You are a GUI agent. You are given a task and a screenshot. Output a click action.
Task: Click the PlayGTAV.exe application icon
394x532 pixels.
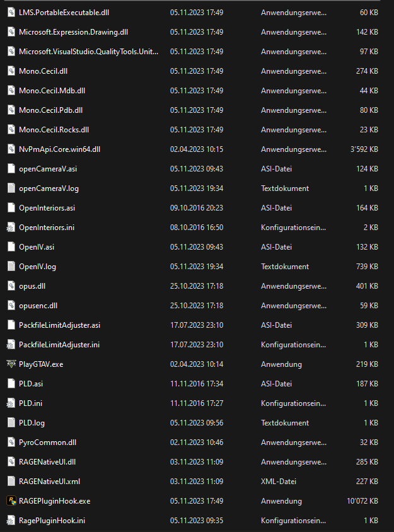pyautogui.click(x=11, y=364)
